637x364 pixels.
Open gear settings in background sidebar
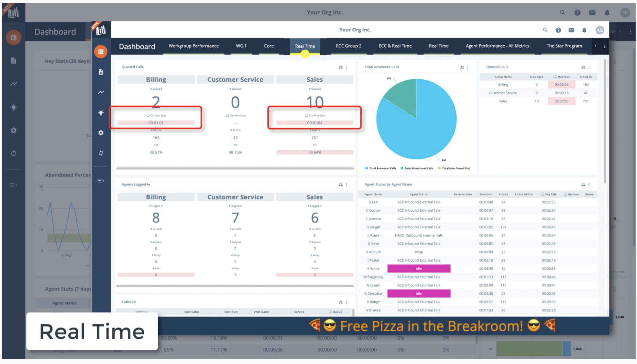point(14,130)
